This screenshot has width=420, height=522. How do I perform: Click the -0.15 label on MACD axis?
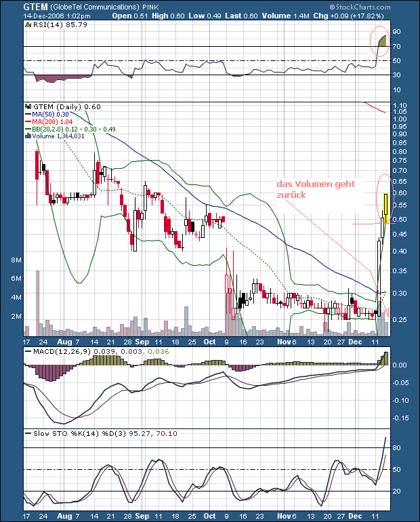pyautogui.click(x=401, y=418)
